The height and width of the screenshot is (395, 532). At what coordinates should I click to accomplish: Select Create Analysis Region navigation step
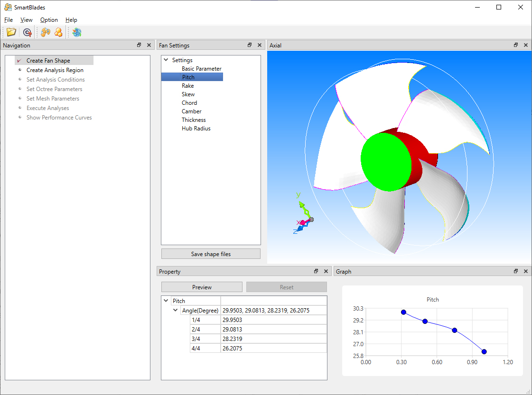pos(55,70)
